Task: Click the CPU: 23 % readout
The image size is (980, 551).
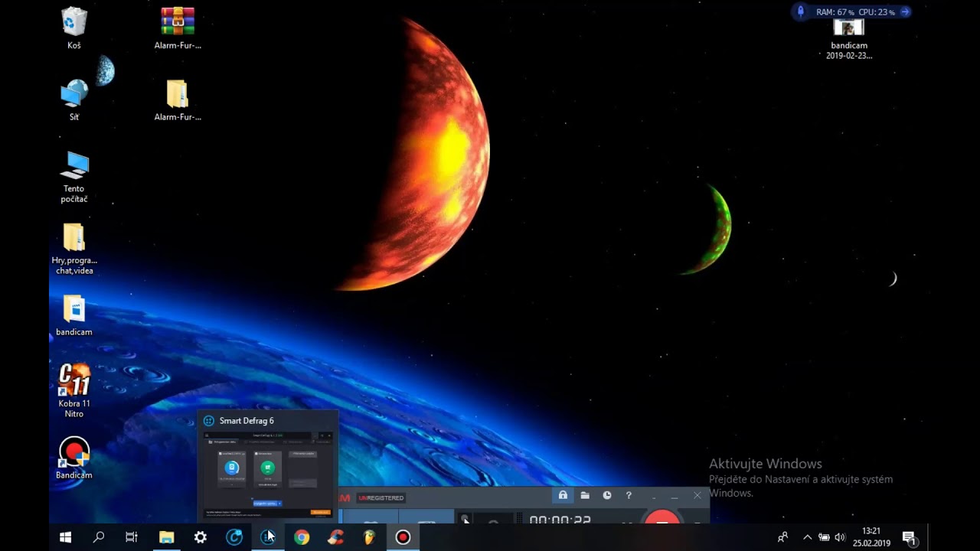Action: [x=877, y=12]
